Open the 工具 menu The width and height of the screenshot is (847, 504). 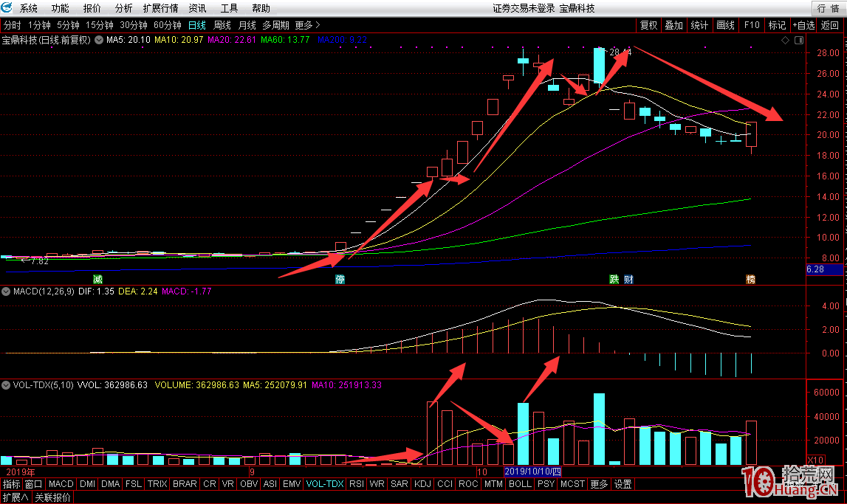(229, 8)
